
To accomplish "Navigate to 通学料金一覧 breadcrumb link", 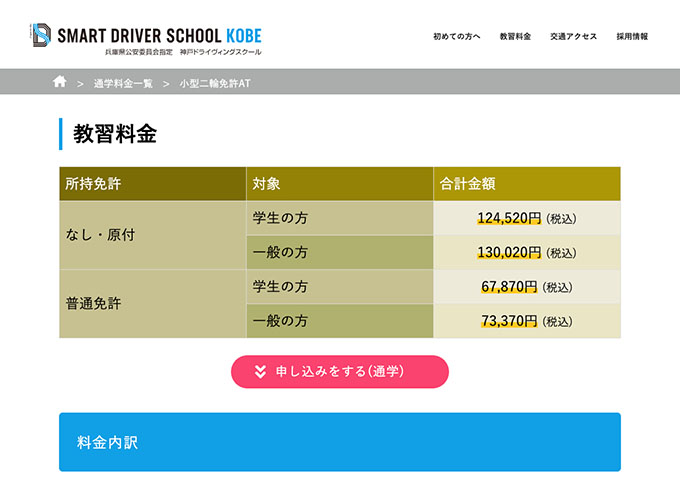I will pyautogui.click(x=123, y=83).
